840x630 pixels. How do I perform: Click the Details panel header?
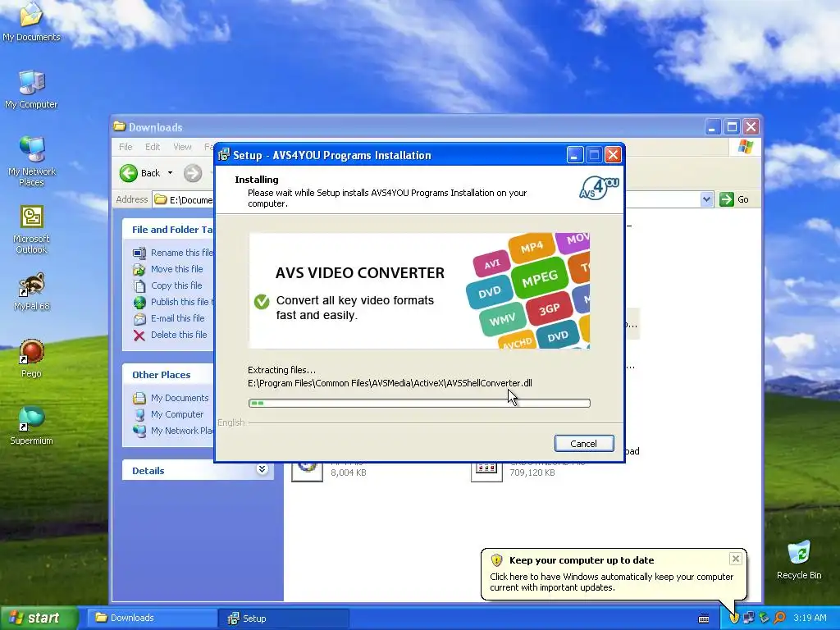click(199, 470)
